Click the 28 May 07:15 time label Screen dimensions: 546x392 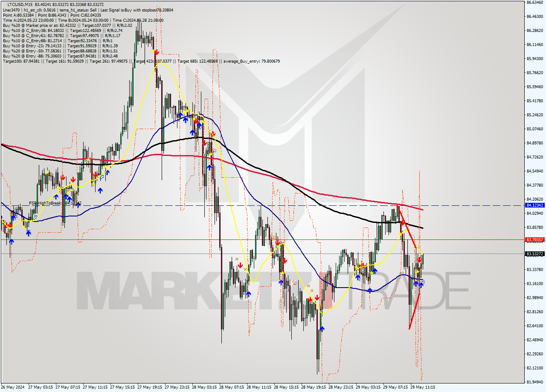(x=232, y=387)
